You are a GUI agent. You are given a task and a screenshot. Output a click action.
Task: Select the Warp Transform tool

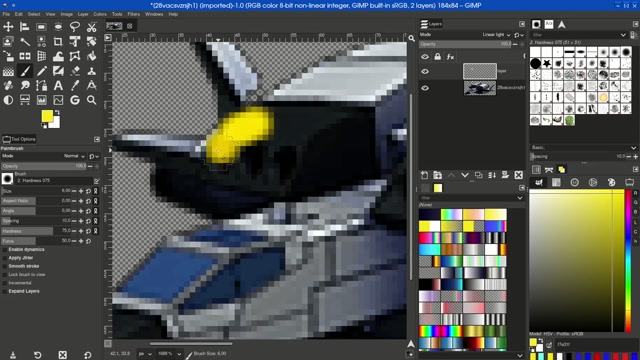tap(58, 56)
